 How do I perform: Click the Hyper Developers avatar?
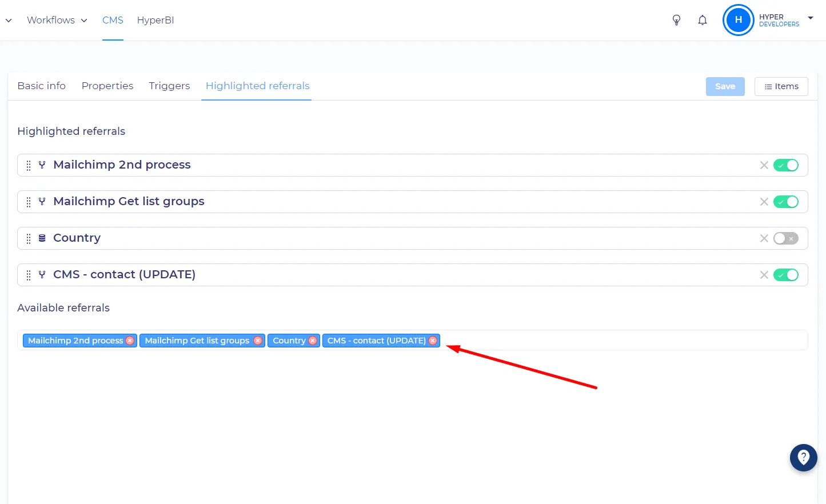click(x=738, y=20)
